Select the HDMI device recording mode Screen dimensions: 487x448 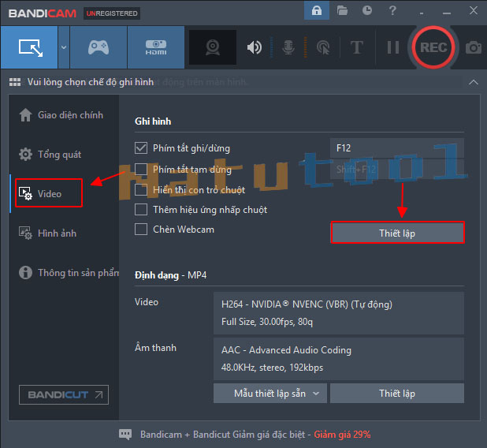pyautogui.click(x=155, y=47)
